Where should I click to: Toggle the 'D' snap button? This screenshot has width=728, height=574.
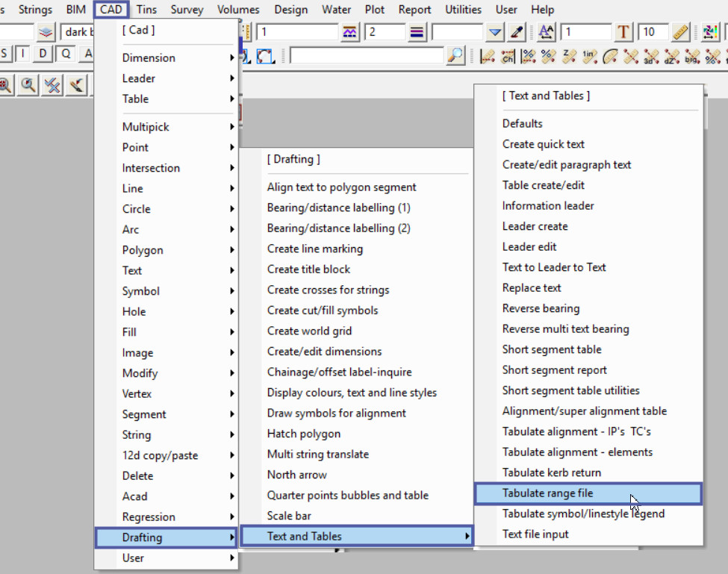(x=43, y=54)
